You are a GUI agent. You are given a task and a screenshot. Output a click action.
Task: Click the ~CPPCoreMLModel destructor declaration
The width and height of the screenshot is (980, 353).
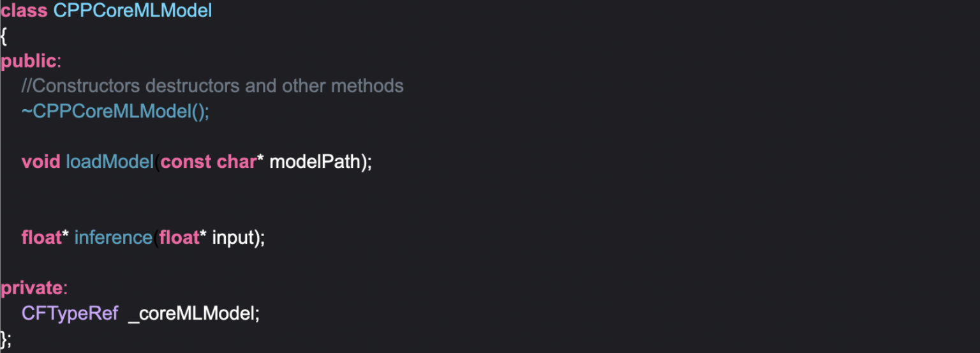[115, 111]
